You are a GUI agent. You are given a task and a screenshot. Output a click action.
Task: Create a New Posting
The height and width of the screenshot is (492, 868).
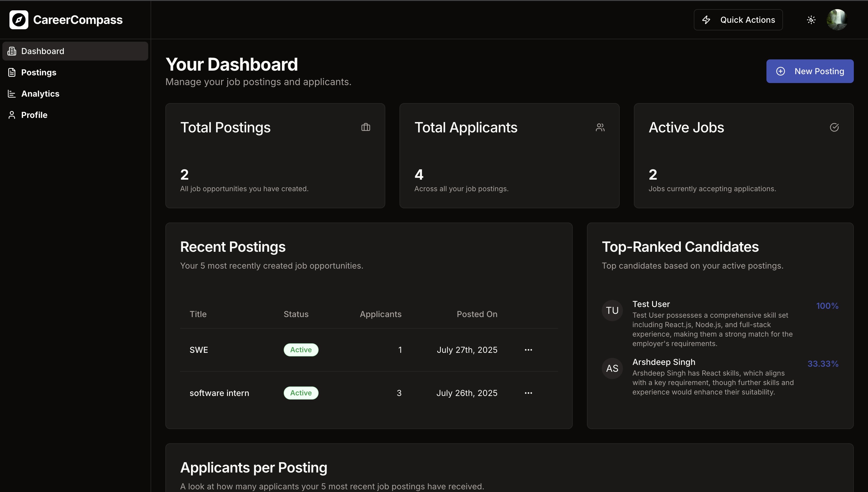[810, 71]
